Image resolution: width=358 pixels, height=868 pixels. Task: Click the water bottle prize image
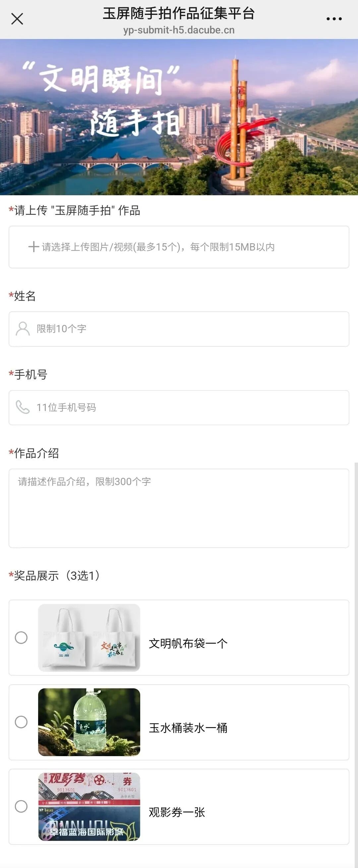pyautogui.click(x=89, y=722)
